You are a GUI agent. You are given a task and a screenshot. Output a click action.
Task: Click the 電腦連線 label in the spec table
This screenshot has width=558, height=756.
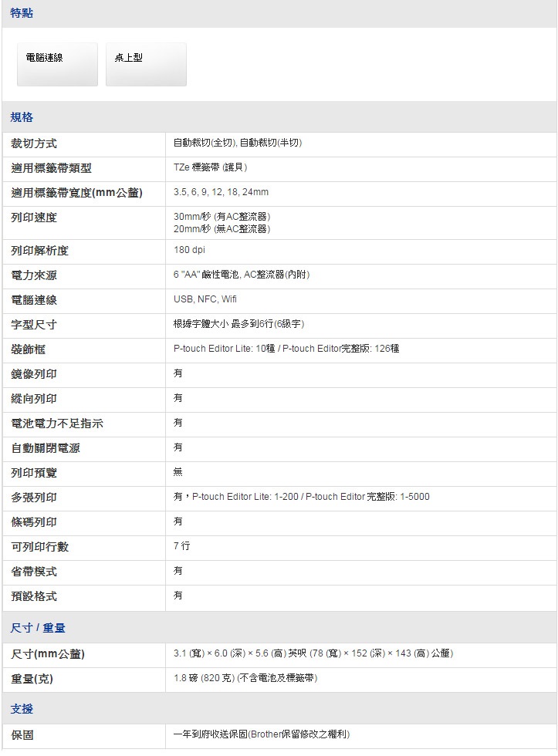[34, 300]
